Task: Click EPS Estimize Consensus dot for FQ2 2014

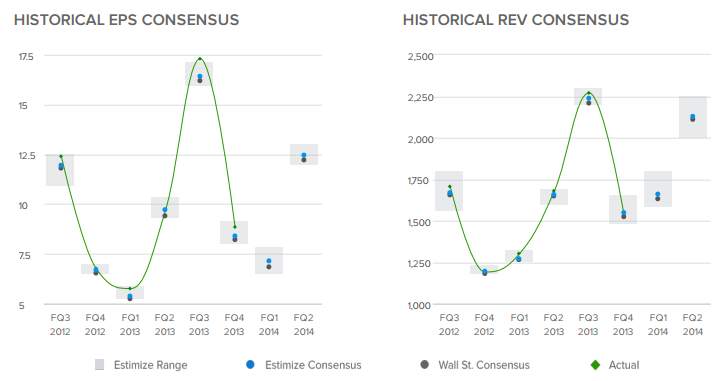Action: (304, 156)
